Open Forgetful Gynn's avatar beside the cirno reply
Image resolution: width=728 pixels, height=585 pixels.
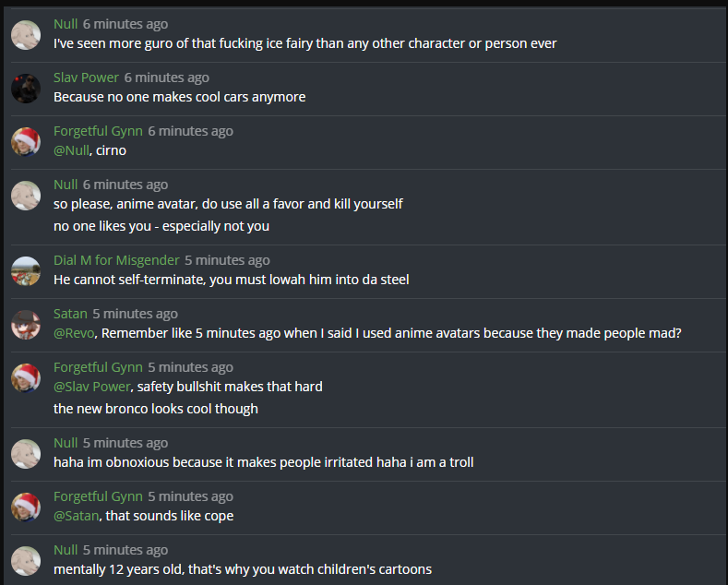[26, 142]
